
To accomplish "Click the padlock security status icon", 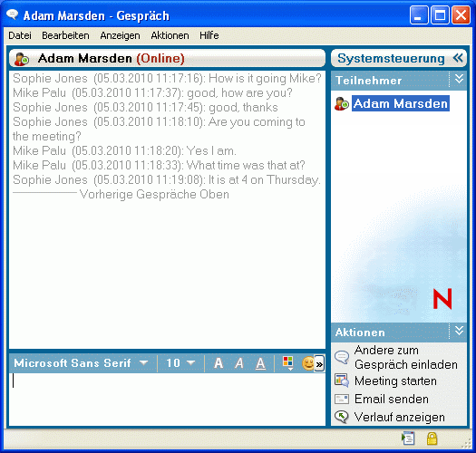I will (432, 439).
